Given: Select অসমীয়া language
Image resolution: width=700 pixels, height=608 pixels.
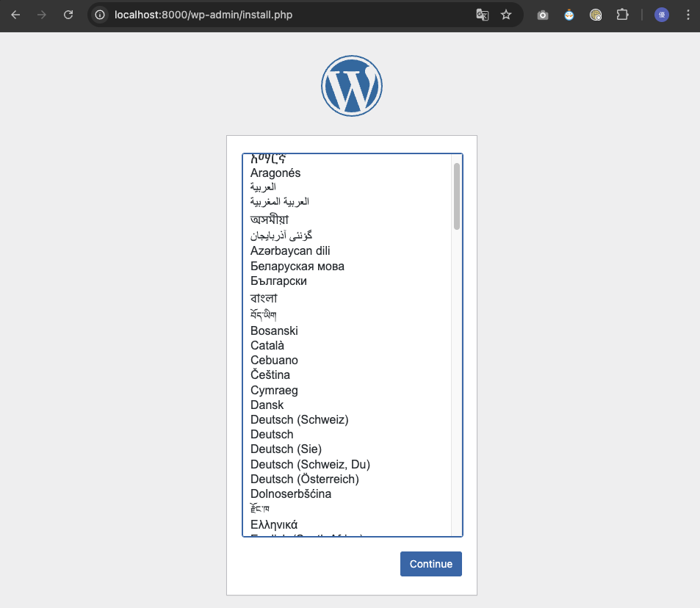Looking at the screenshot, I should [x=347, y=219].
